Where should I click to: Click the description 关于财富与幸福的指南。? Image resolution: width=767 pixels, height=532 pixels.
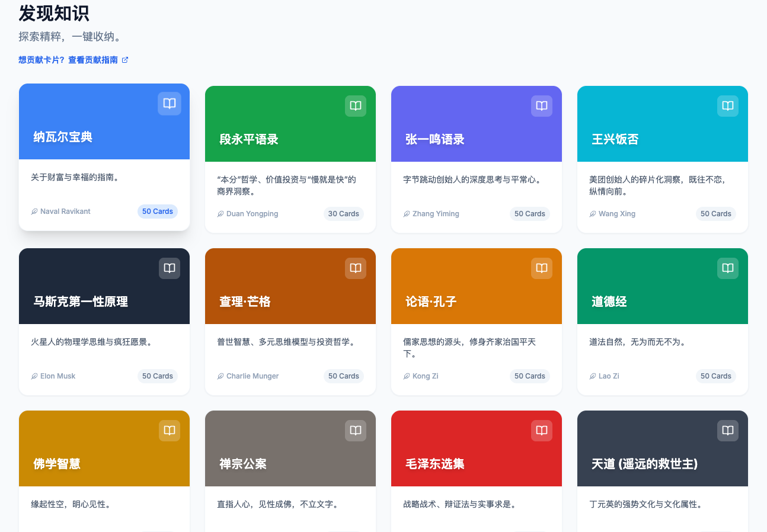(x=76, y=177)
